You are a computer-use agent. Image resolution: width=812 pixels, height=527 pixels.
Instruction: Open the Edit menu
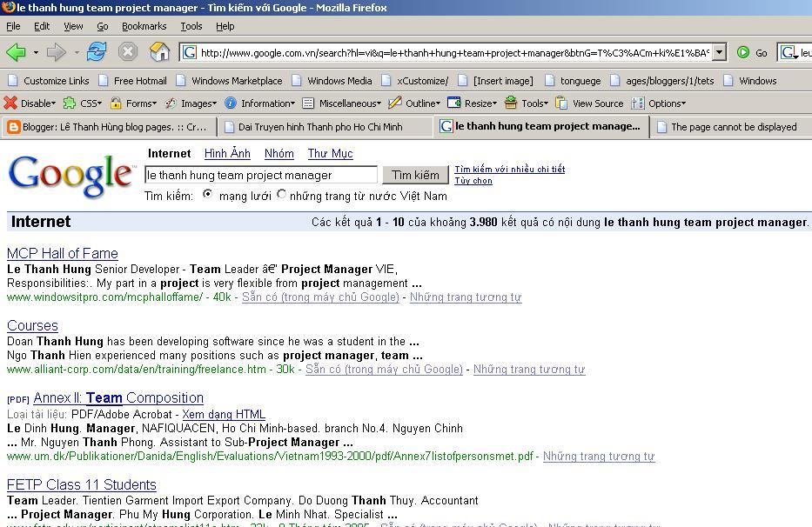coord(42,26)
